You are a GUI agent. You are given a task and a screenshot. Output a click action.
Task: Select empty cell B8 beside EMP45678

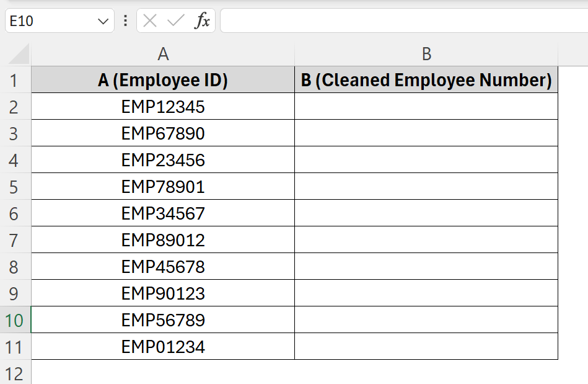[x=426, y=267]
